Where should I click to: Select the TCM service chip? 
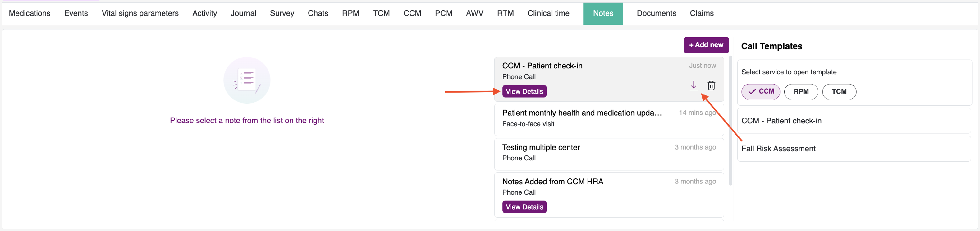[x=839, y=92]
